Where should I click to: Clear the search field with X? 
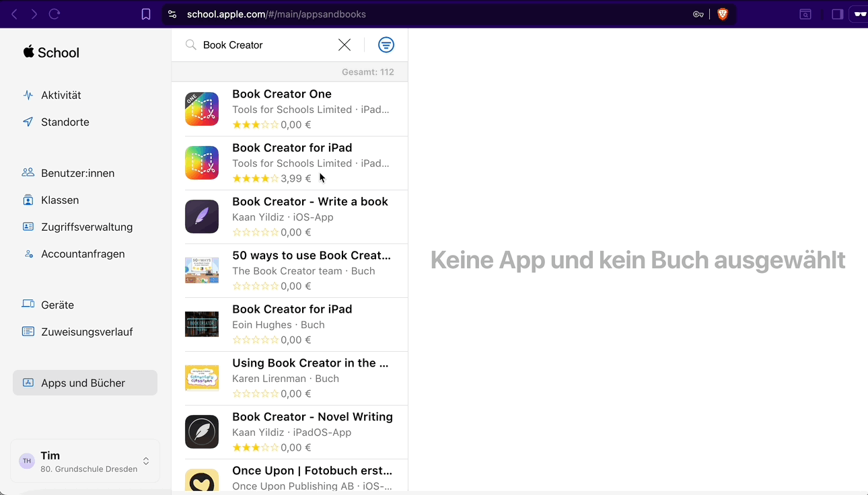pyautogui.click(x=345, y=45)
